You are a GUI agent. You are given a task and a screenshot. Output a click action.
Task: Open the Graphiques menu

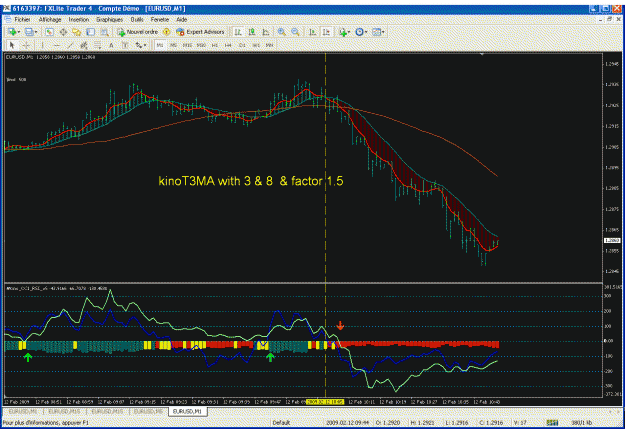point(110,19)
